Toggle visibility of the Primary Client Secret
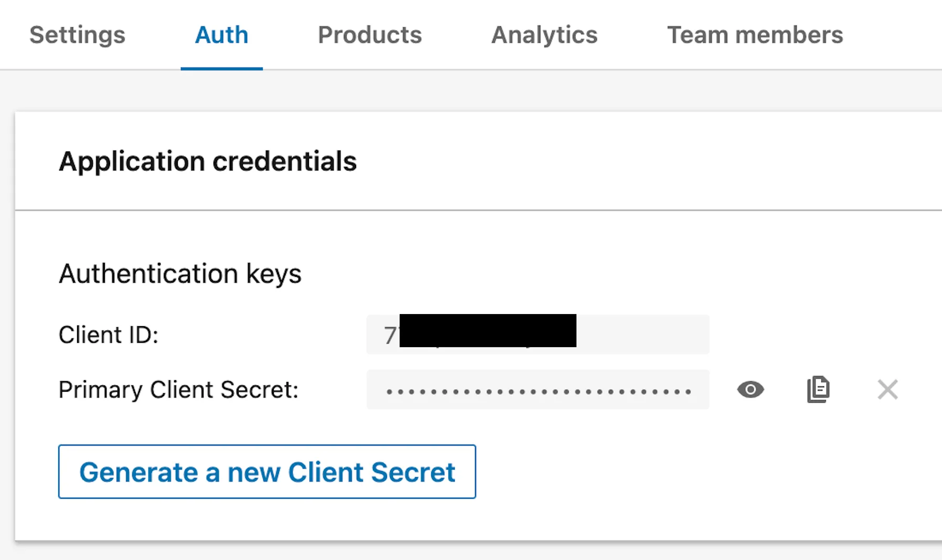The image size is (942, 560). 750,389
